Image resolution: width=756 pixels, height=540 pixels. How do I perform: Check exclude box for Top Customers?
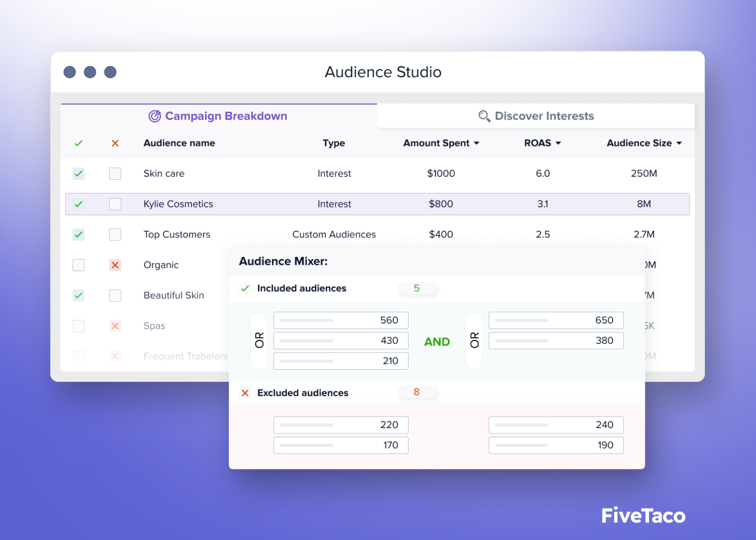click(115, 235)
